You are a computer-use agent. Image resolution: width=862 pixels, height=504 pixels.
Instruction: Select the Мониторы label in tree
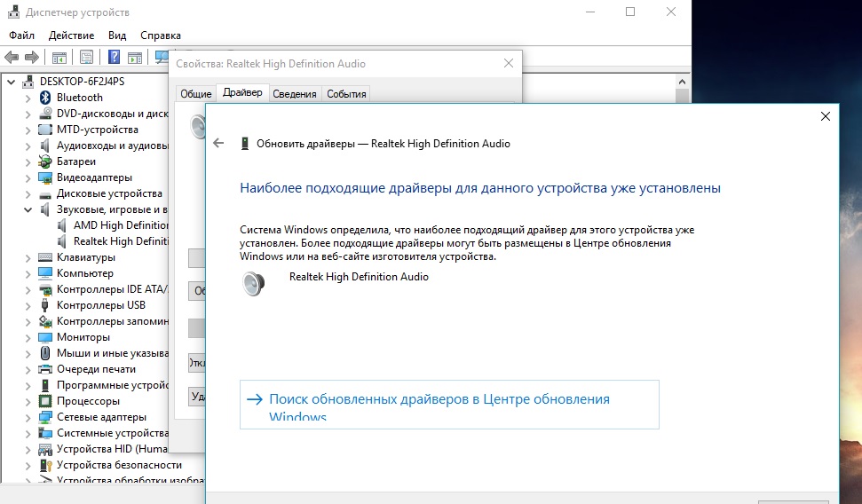click(83, 337)
